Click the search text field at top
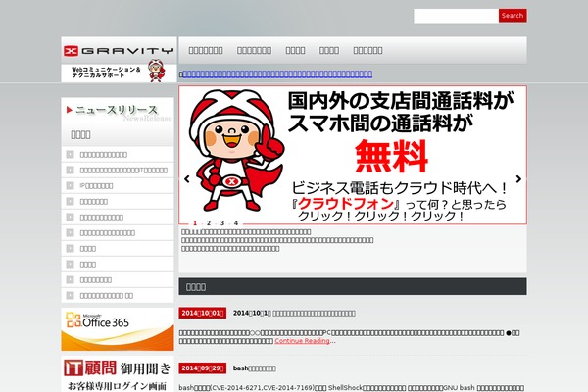 click(456, 16)
